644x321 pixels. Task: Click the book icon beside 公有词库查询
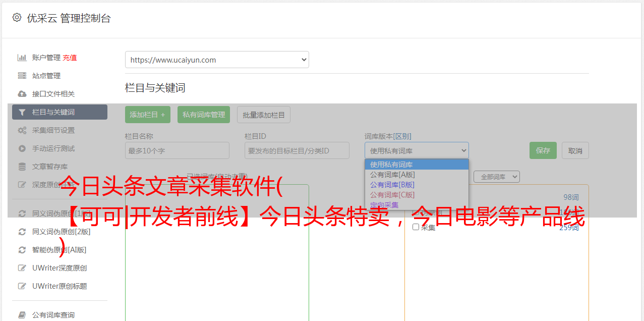pos(22,315)
